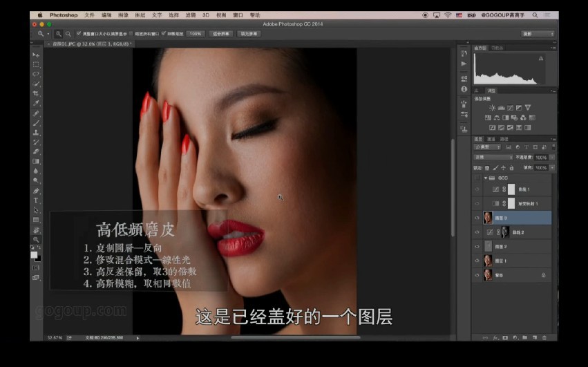
Task: Hide the Gradient Map 1 layer
Action: coord(477,204)
